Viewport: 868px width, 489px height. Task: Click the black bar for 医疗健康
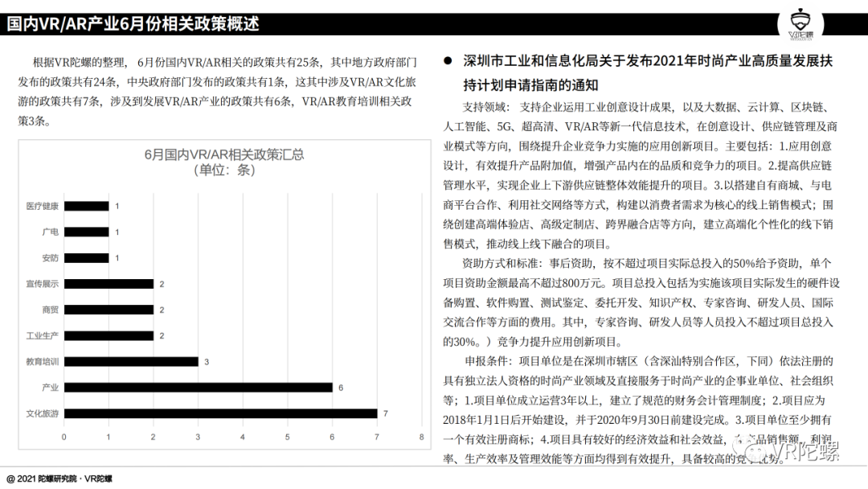tap(86, 206)
